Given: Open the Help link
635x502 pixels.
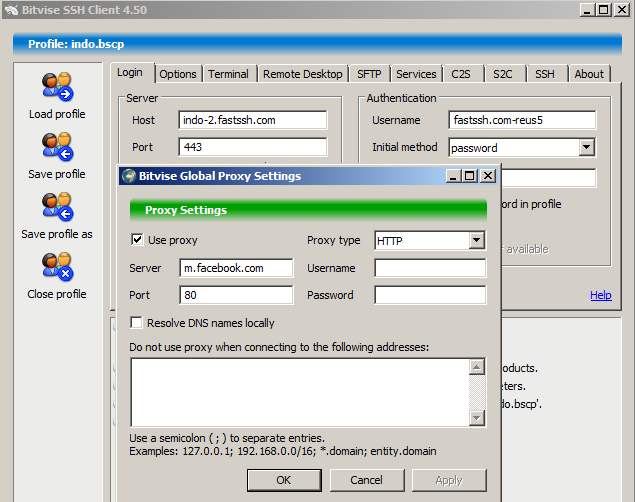Looking at the screenshot, I should [x=601, y=295].
